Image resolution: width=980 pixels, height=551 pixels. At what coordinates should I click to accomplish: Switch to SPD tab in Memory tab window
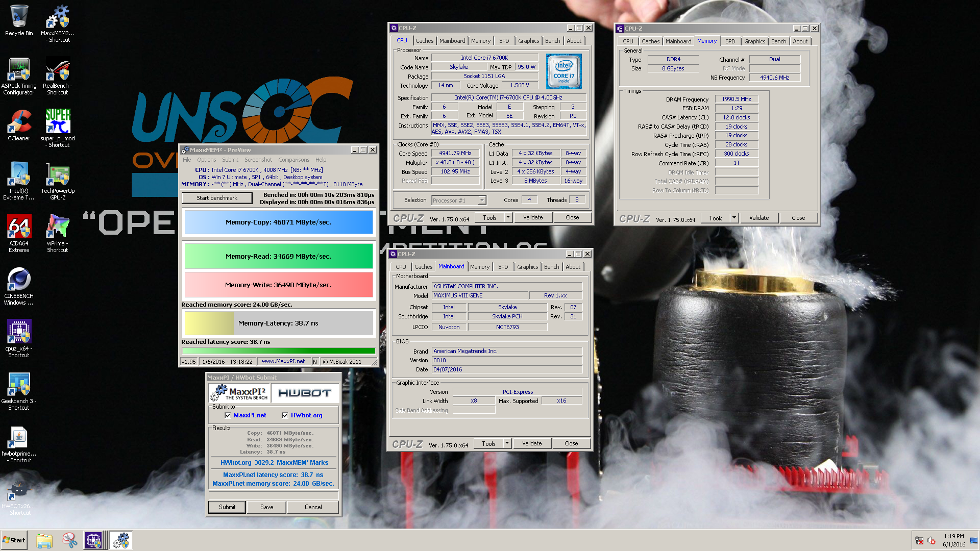(x=730, y=41)
